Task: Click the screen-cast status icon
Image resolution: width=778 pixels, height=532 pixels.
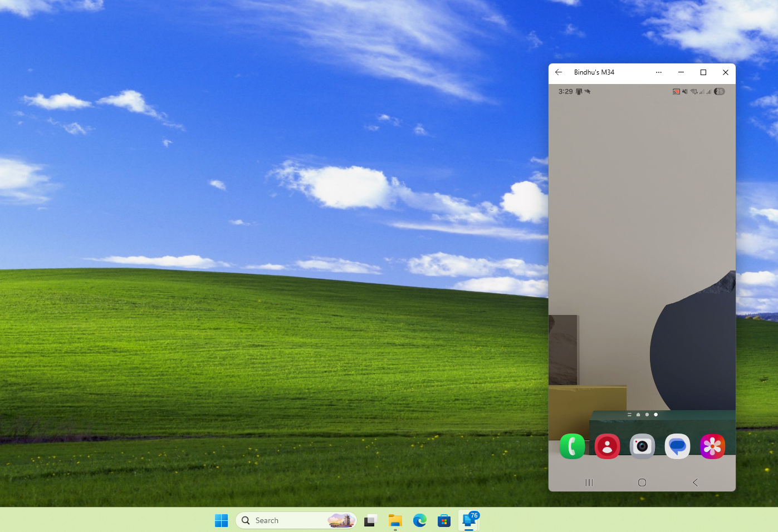Action: point(676,91)
